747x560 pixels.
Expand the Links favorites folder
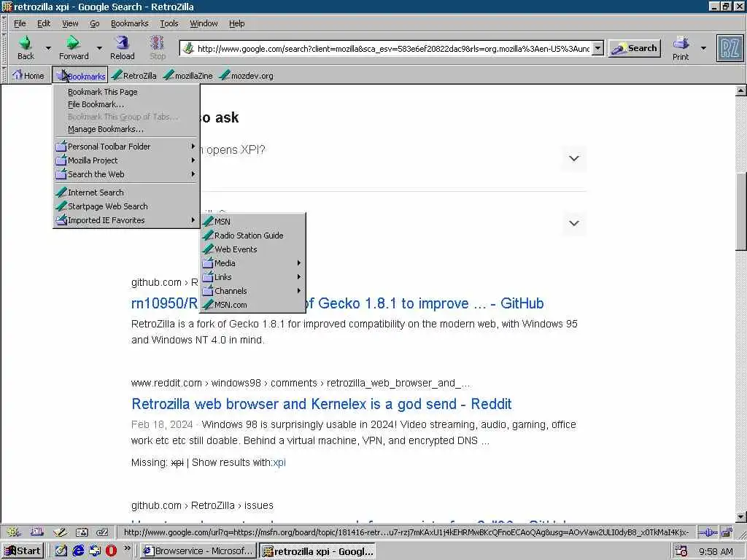pyautogui.click(x=252, y=277)
